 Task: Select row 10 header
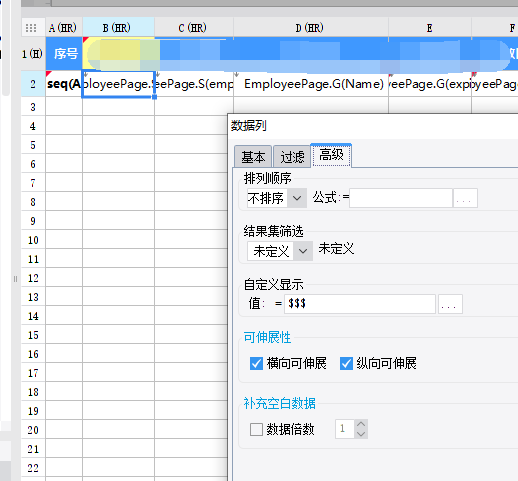click(x=33, y=240)
